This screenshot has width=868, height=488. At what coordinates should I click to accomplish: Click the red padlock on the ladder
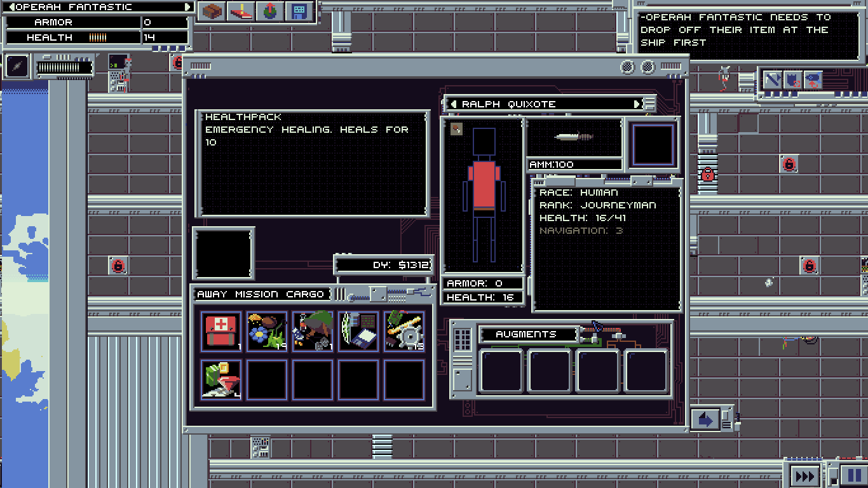707,174
